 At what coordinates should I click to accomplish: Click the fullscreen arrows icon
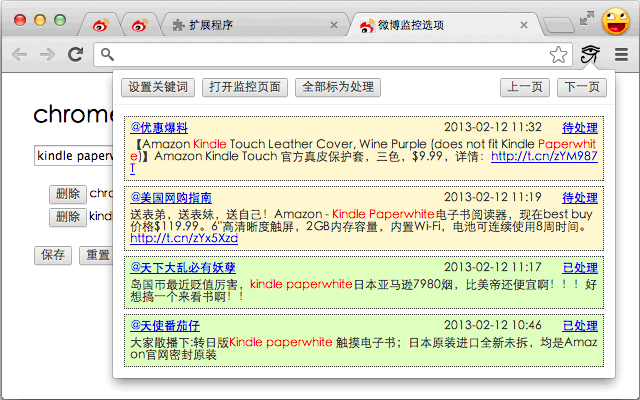tap(587, 18)
